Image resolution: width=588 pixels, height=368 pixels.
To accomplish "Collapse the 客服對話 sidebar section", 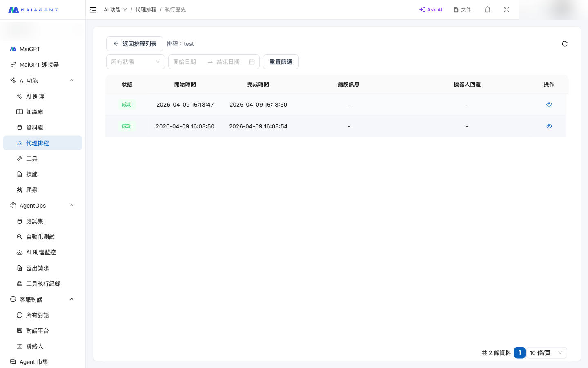I will [42, 300].
